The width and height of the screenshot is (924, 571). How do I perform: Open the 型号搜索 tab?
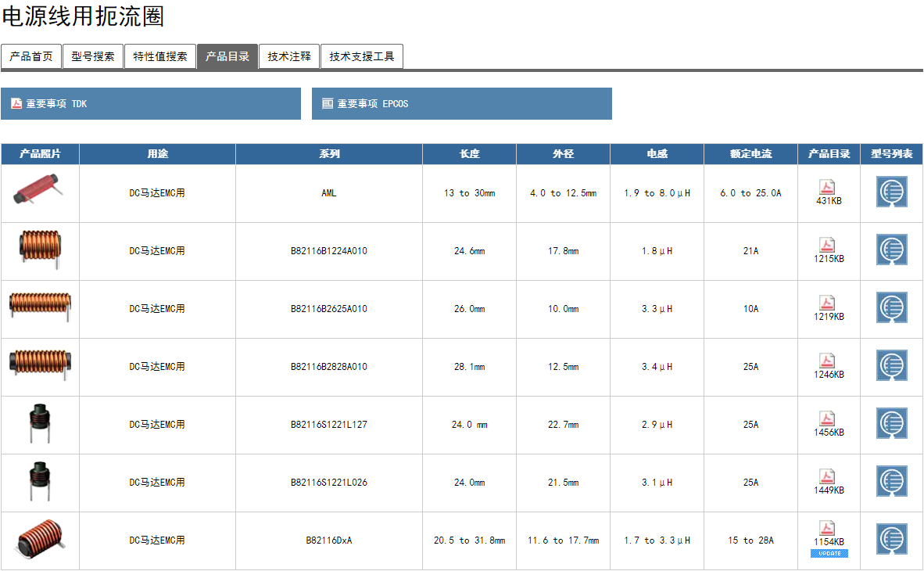pyautogui.click(x=93, y=56)
